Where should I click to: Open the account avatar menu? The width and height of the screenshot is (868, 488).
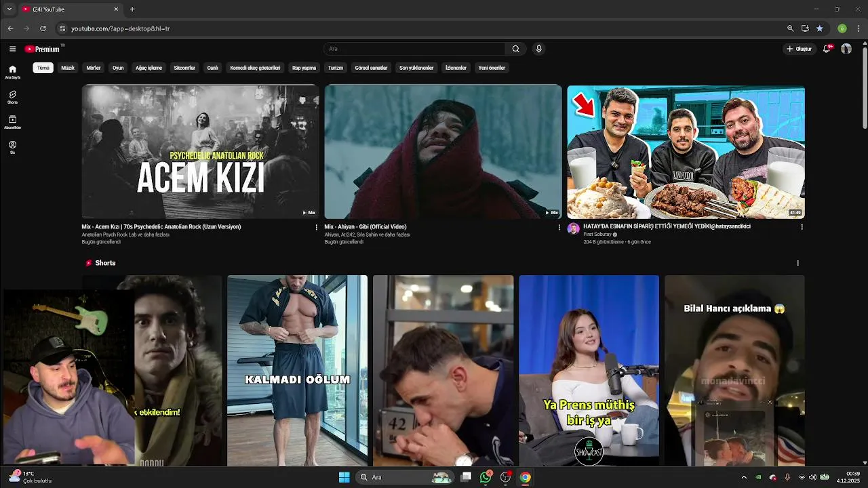(846, 49)
